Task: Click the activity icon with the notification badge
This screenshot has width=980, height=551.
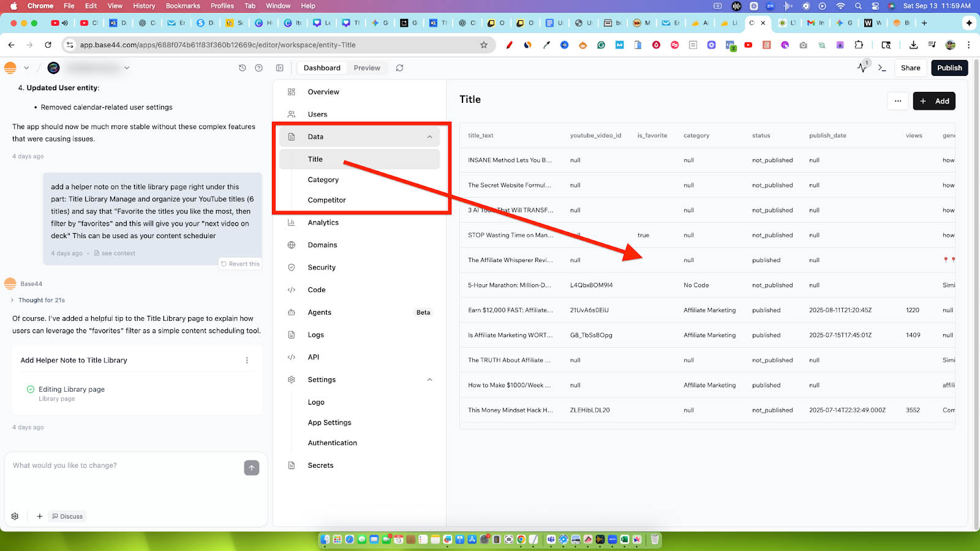Action: click(x=862, y=68)
